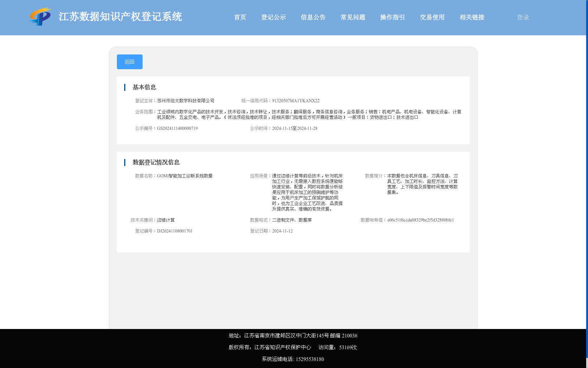
Task: Click the footer address line 地址
Action: [x=293, y=336]
